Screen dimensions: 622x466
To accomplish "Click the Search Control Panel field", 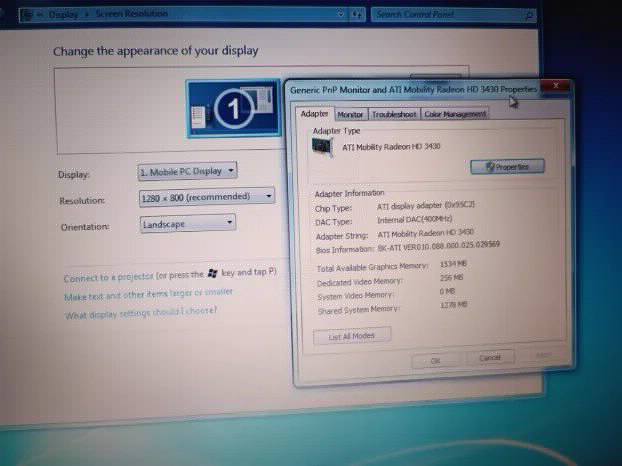I will point(453,15).
